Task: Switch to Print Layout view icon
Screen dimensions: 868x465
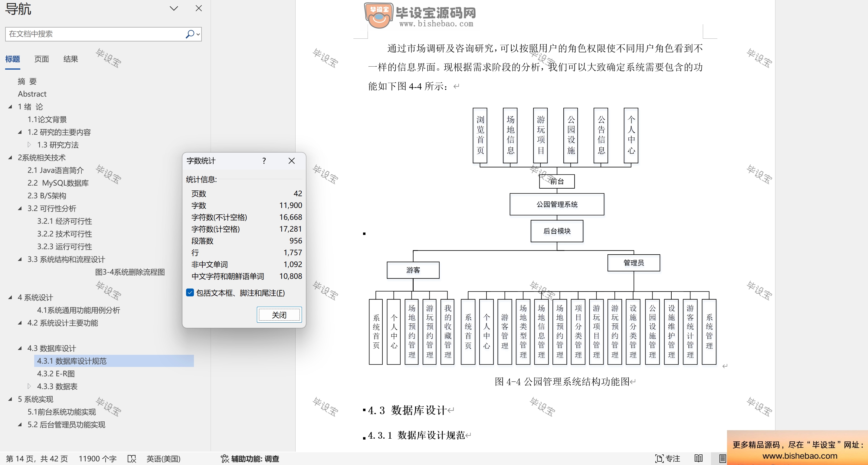Action: pyautogui.click(x=722, y=459)
